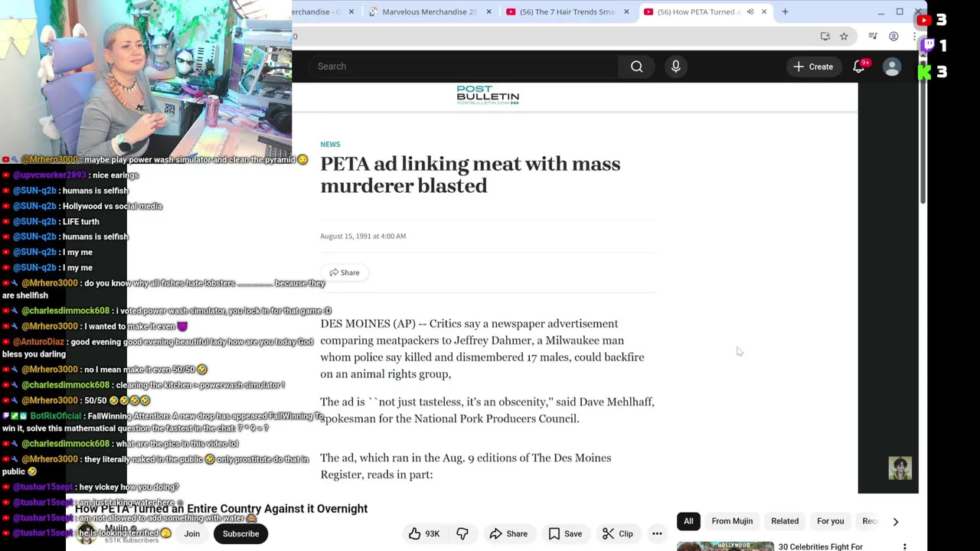Click the YouTube viewer count overlay icon
This screenshot has width=980, height=551.
[x=923, y=21]
